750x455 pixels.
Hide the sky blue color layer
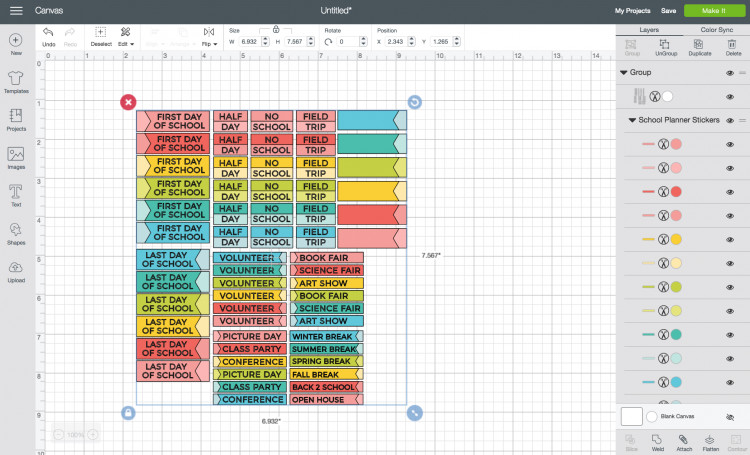(x=730, y=383)
